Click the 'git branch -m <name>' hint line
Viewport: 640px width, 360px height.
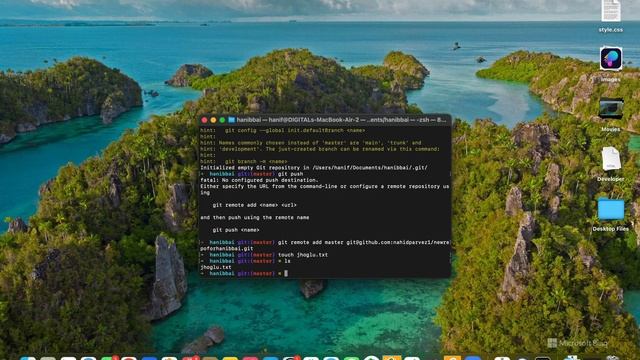coord(243,162)
